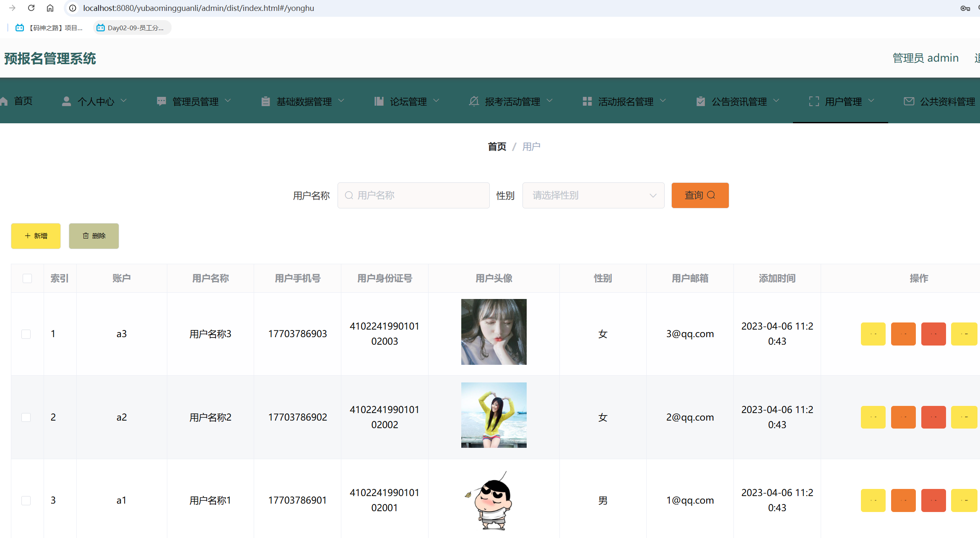Click the 用户手机号 column header
Viewport: 980px width, 538px height.
click(298, 278)
